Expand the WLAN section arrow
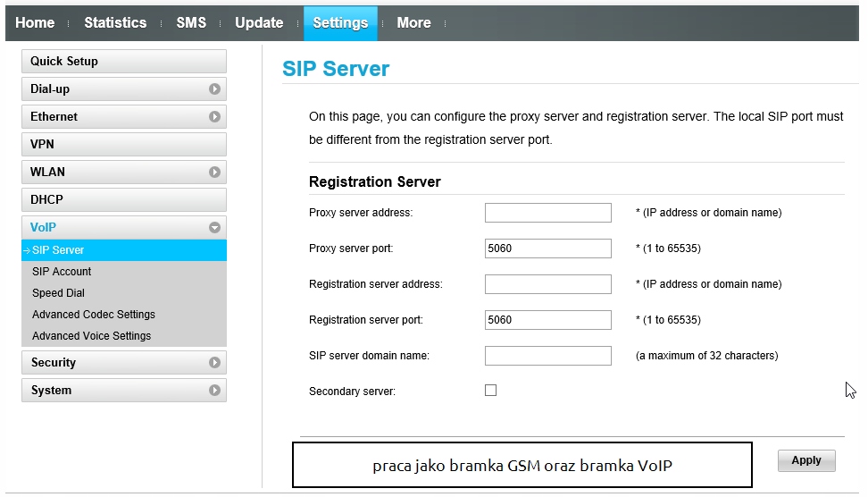Screen dimensions: 868x497 214,173
